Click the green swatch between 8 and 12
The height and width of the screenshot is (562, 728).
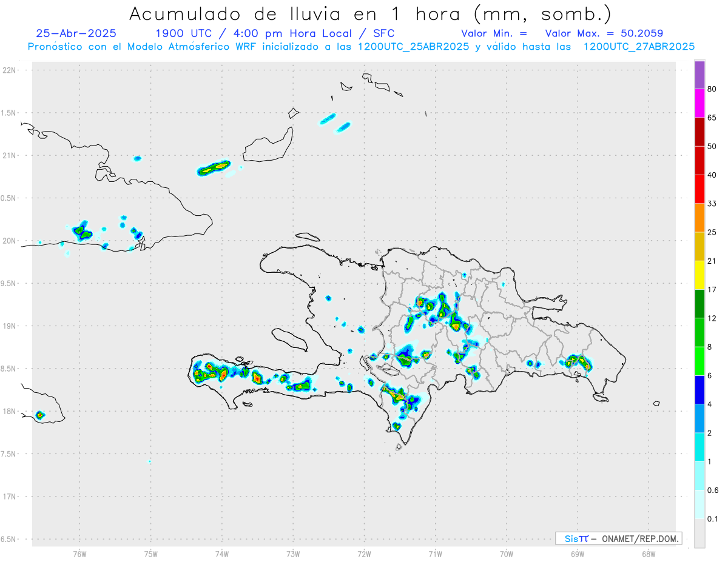point(699,332)
